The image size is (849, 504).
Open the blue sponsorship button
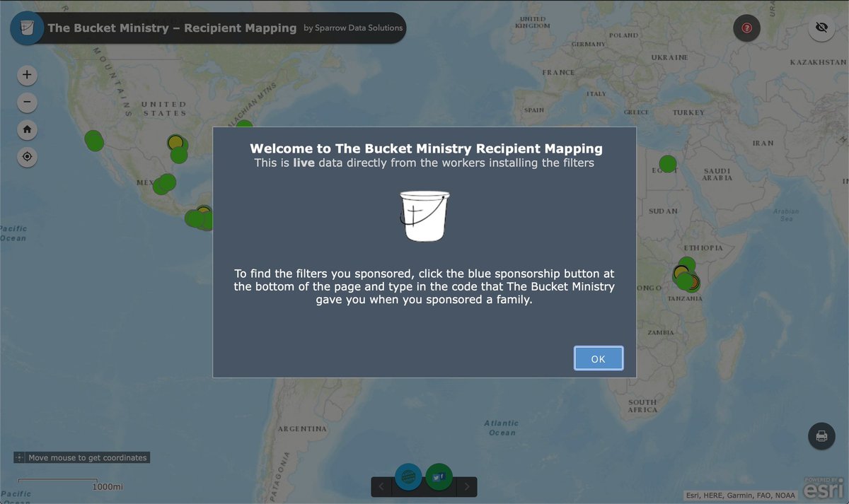click(408, 477)
